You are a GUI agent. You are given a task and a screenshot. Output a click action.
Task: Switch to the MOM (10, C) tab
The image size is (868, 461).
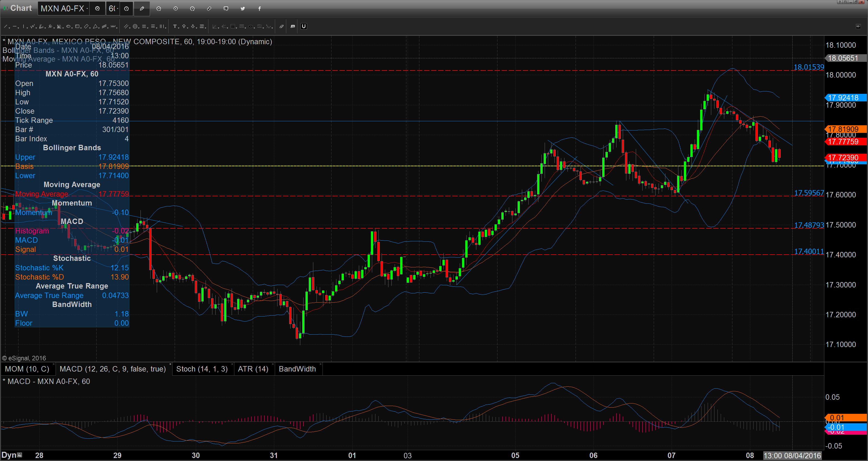coord(27,369)
